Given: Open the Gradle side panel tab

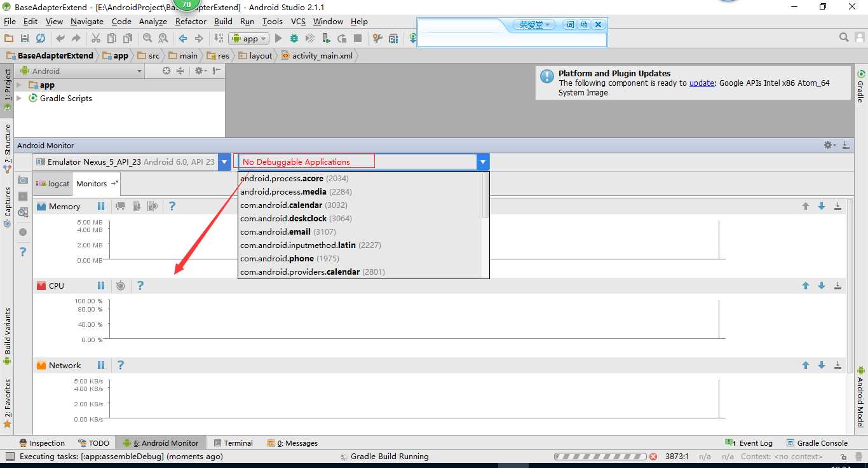Looking at the screenshot, I should coord(861,86).
